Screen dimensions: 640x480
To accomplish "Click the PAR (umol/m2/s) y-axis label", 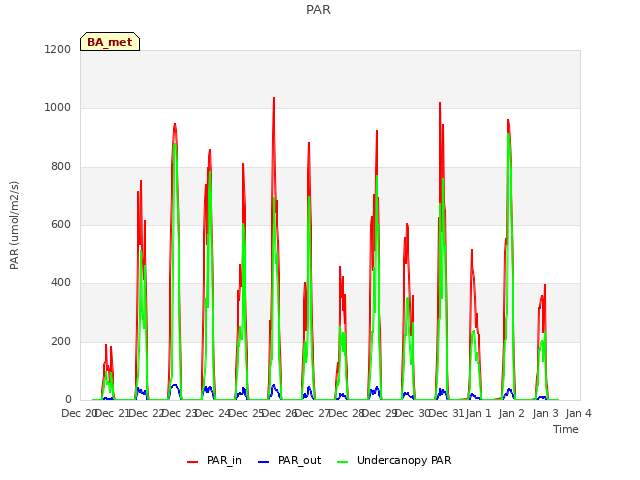I will pos(14,225).
